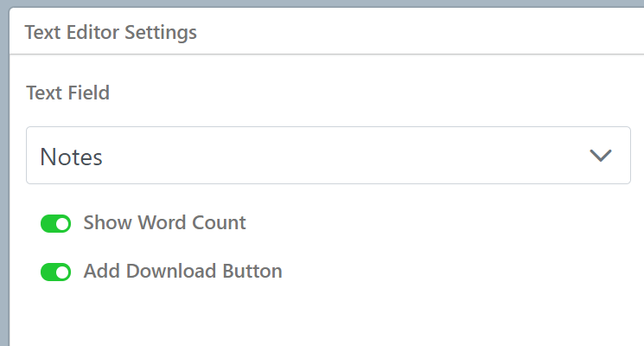Focus the Notes combo box field
This screenshot has height=346, width=644.
(328, 156)
